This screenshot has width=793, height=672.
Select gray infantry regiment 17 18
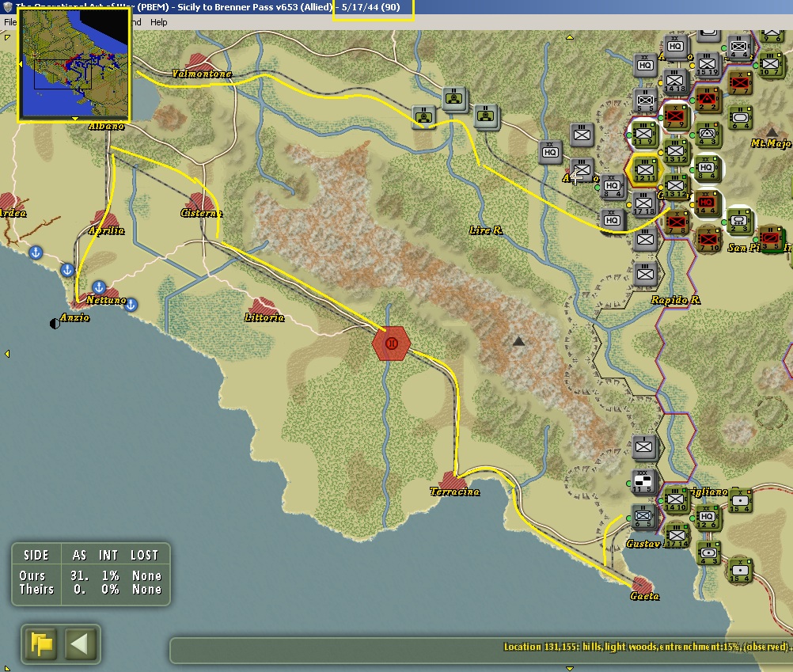643,203
